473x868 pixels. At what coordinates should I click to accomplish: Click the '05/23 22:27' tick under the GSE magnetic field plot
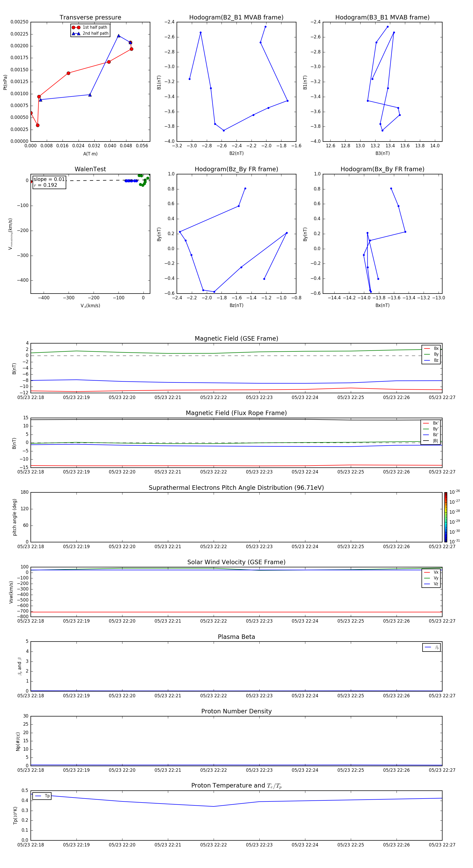pos(442,398)
